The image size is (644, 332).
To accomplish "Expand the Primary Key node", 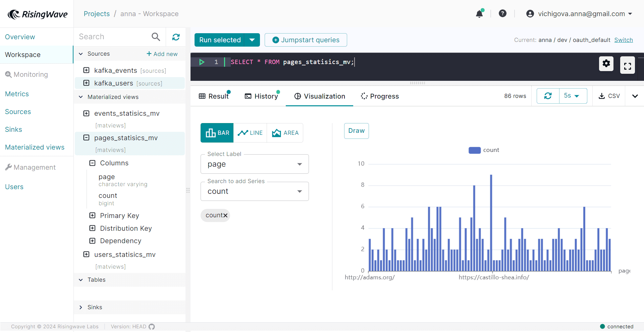I will point(92,215).
